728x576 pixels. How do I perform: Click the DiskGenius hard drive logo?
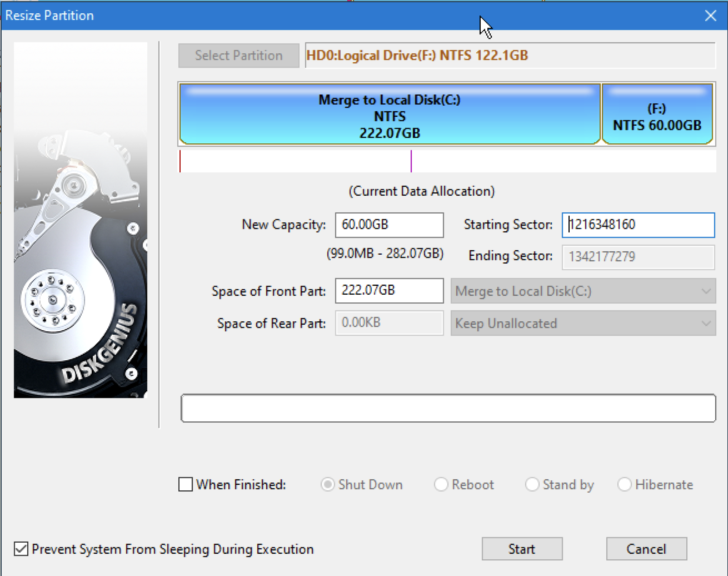tap(79, 220)
